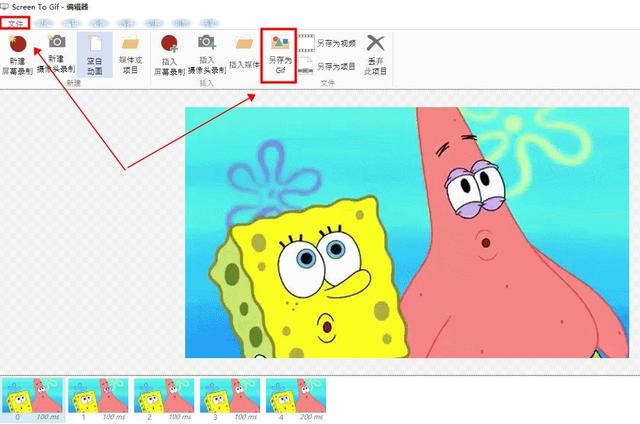Save as video (另存为视频)
Viewport: 640px width, 424px height.
pos(327,43)
